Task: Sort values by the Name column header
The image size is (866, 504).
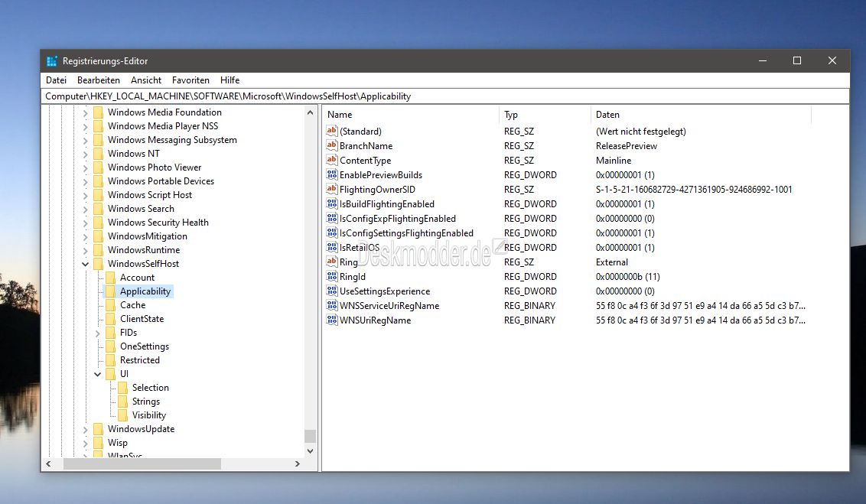Action: [410, 114]
